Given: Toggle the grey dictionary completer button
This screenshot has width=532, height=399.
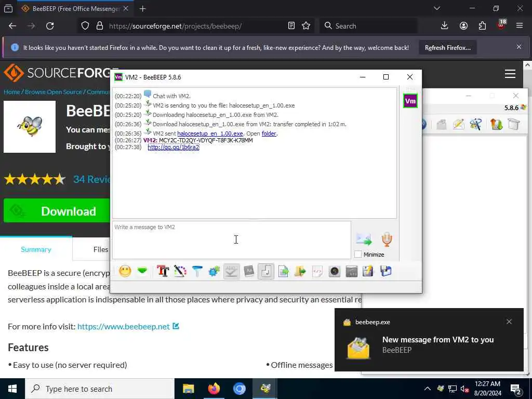Looking at the screenshot, I should coord(249,271).
